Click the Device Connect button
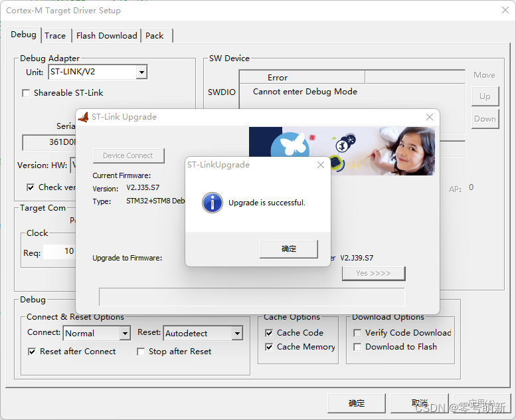Viewport: 516px width, 420px height. point(128,156)
